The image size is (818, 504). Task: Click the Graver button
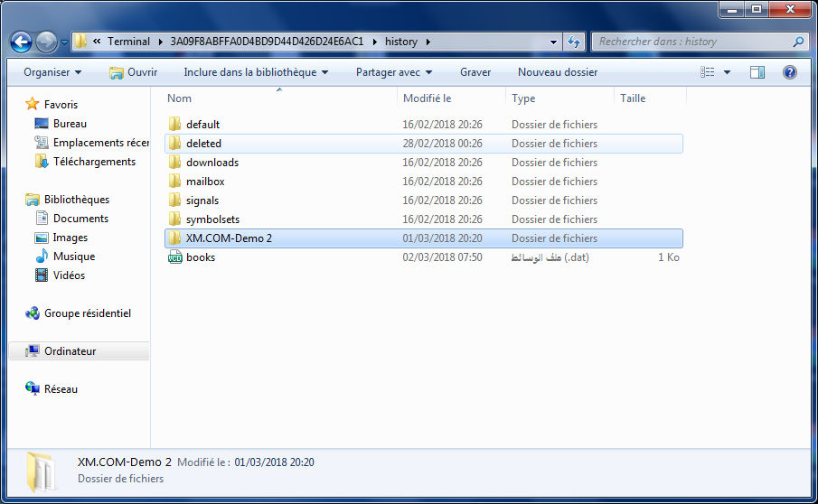(x=475, y=72)
